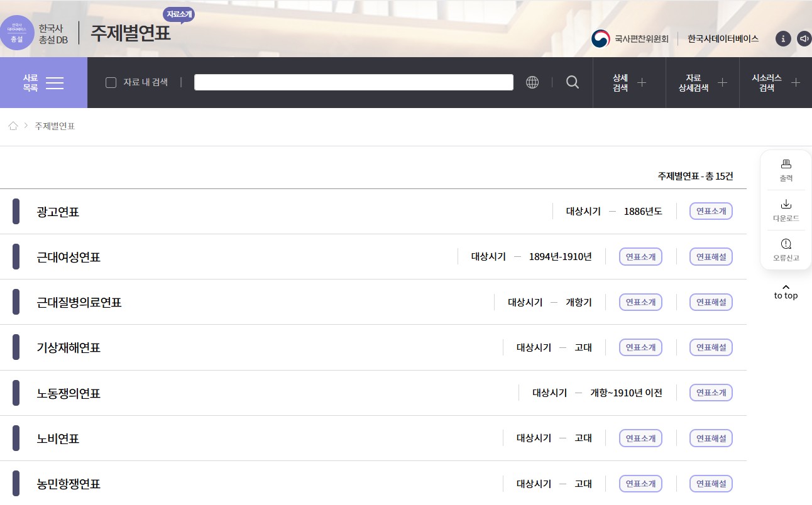Expand the 자료 상세검색 panel
The image size is (812, 505).
click(x=703, y=82)
